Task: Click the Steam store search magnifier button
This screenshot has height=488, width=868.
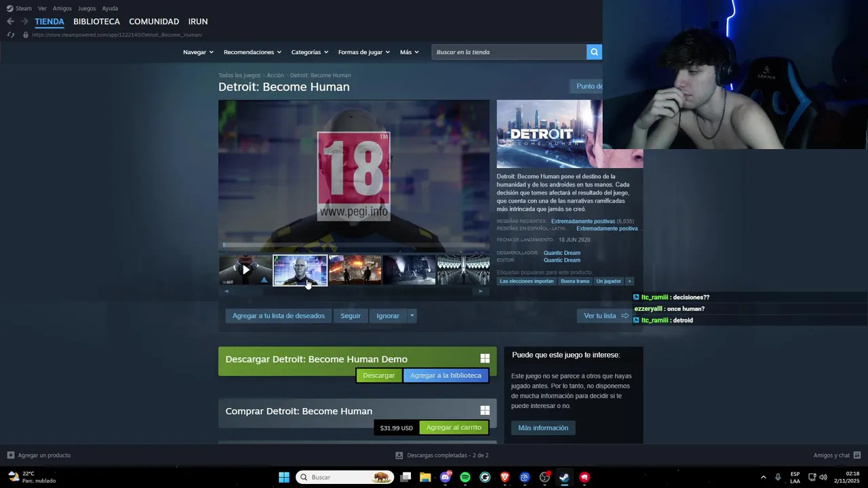Action: (594, 52)
